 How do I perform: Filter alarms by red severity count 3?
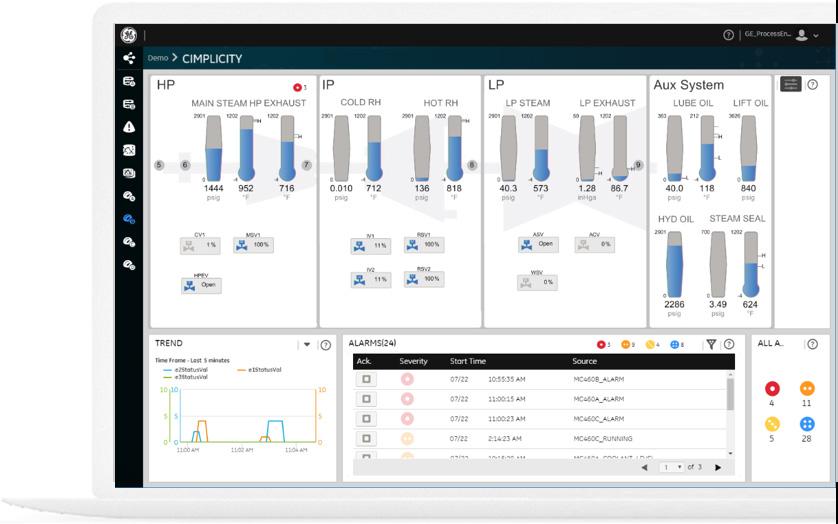603,345
